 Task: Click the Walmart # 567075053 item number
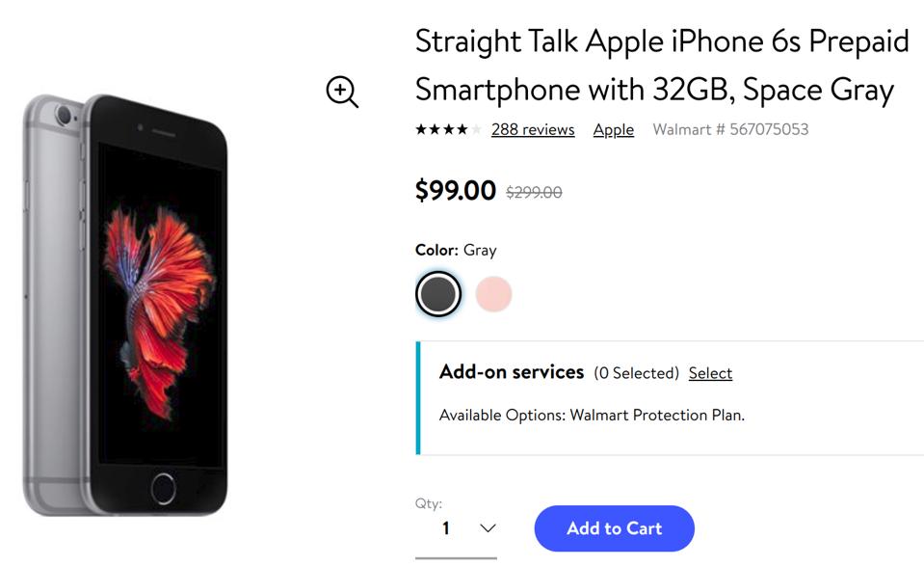pyautogui.click(x=730, y=129)
